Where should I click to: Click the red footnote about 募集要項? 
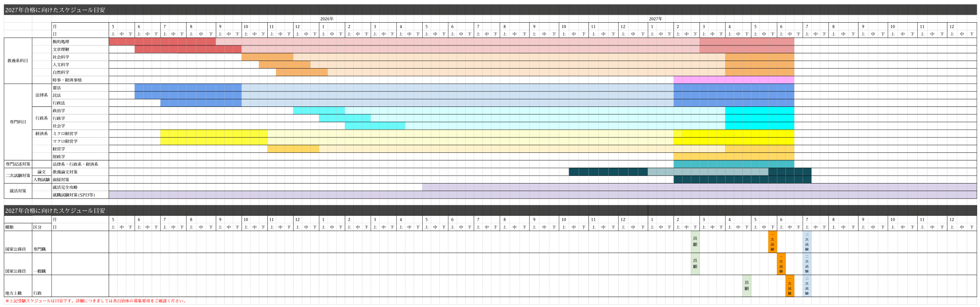click(96, 301)
